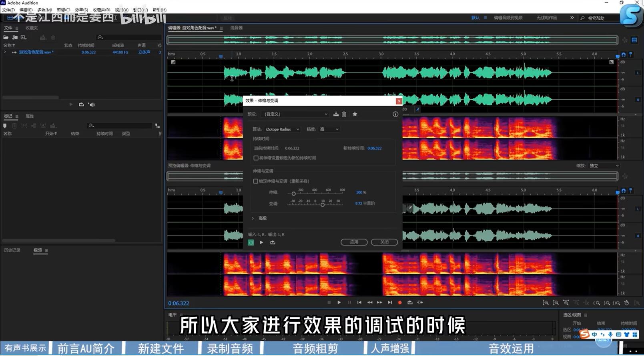Screen dimensions: 644x356
Task: Click the record button in transport
Action: pyautogui.click(x=400, y=303)
